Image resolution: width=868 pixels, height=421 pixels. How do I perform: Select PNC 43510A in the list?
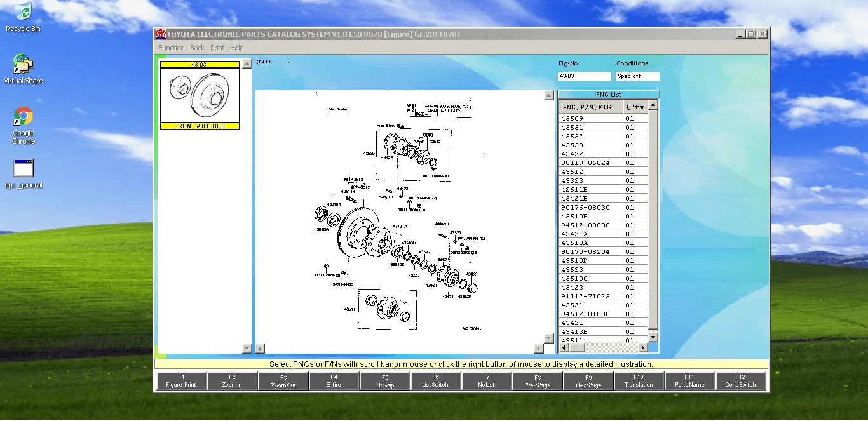[591, 243]
